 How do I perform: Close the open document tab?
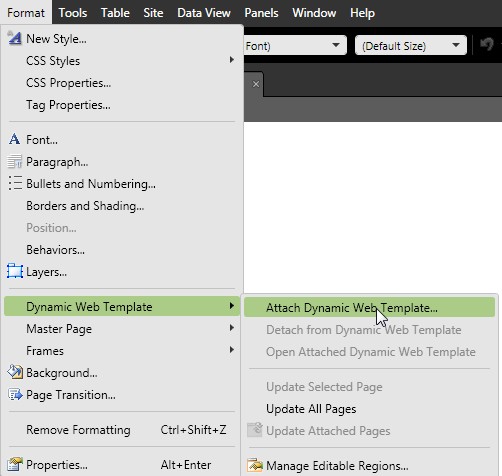click(x=256, y=84)
